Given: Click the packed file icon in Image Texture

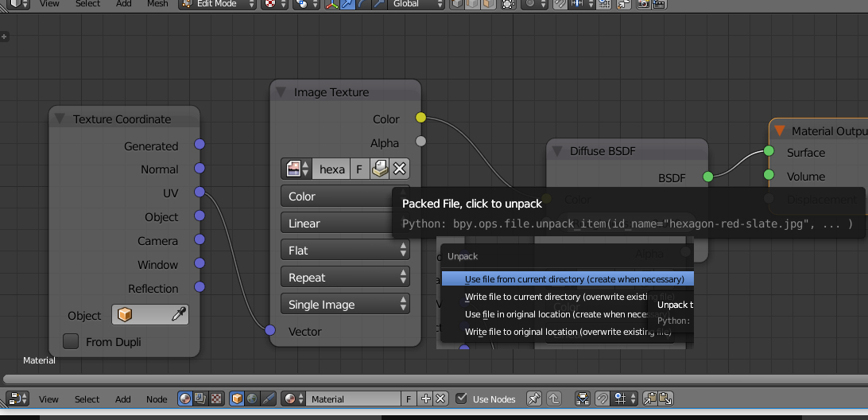Looking at the screenshot, I should pos(380,169).
